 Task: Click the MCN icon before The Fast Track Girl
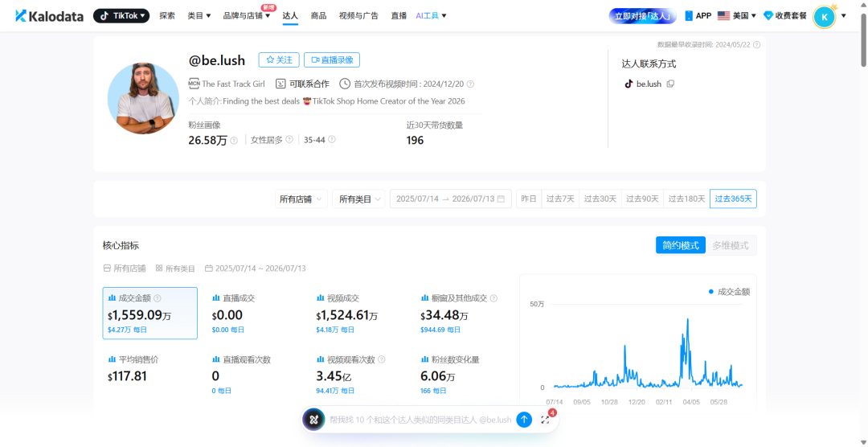pos(194,84)
